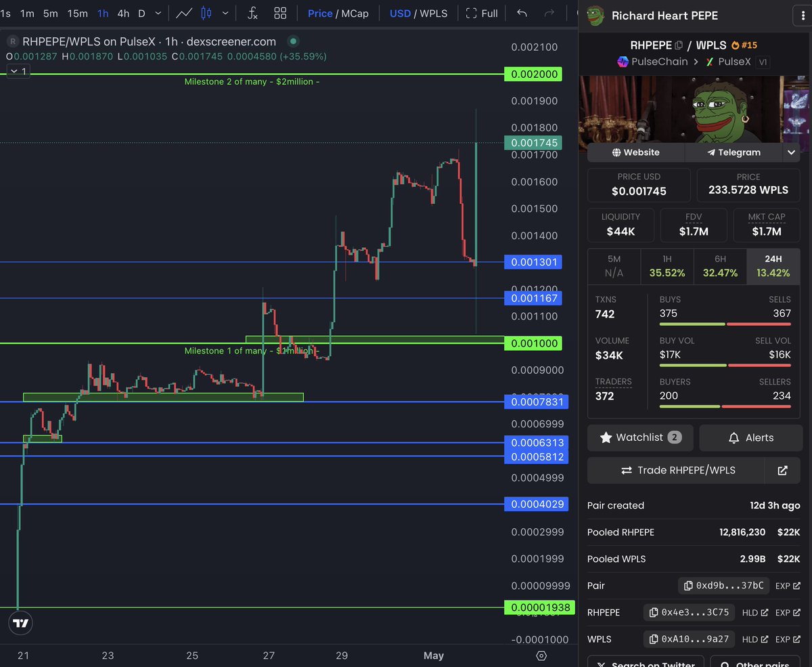This screenshot has height=667, width=812.
Task: Copy RHPEPE symbol icon in pair header
Action: point(679,45)
